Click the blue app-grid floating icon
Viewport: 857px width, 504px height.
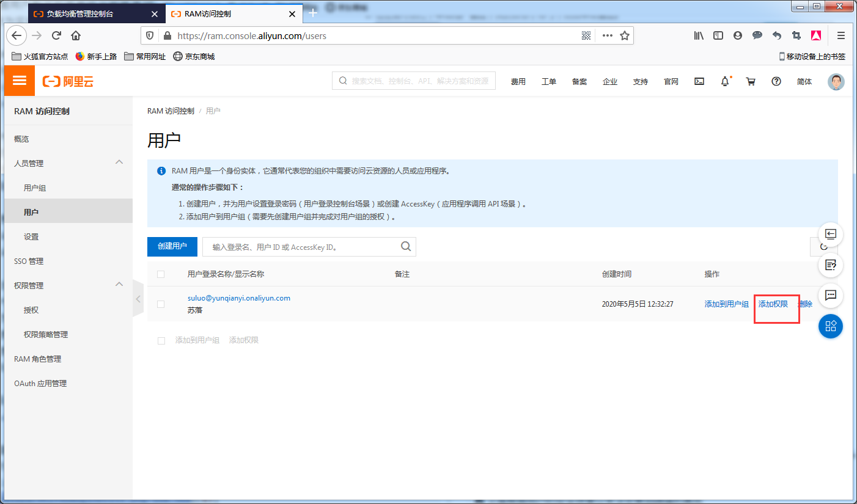coord(830,326)
